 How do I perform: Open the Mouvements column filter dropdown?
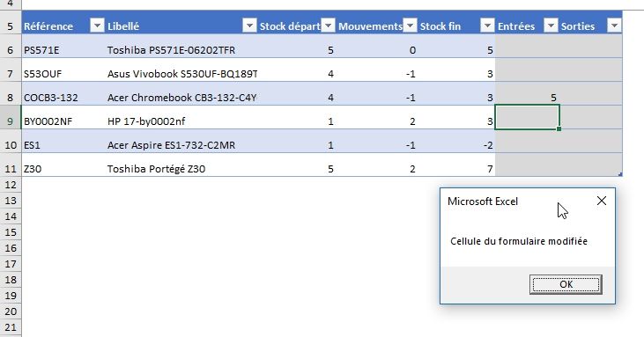[410, 26]
